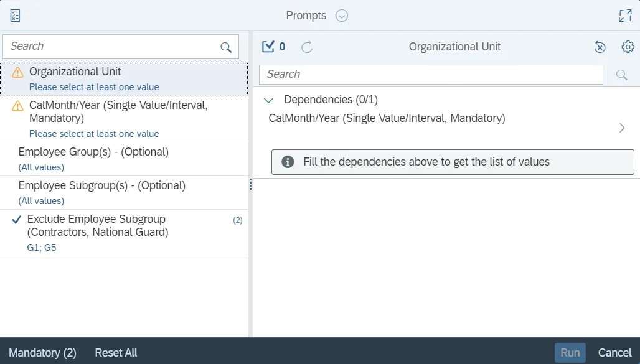This screenshot has width=640, height=364.
Task: Click the full screen expand icon
Action: [625, 16]
